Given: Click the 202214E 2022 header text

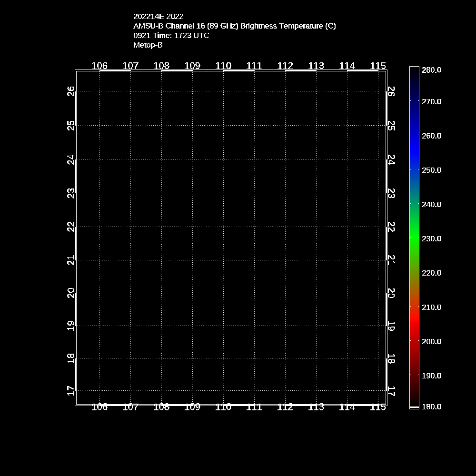Looking at the screenshot, I should [158, 16].
